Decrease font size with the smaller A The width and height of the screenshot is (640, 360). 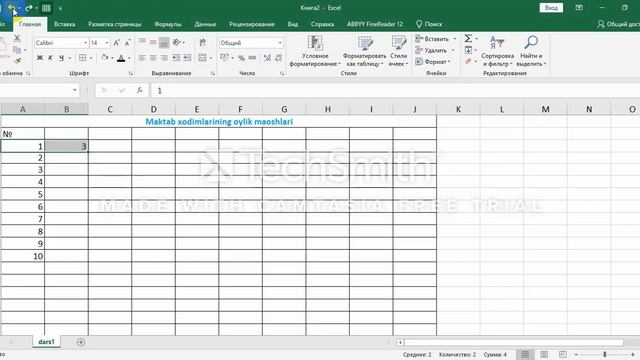pyautogui.click(x=128, y=43)
